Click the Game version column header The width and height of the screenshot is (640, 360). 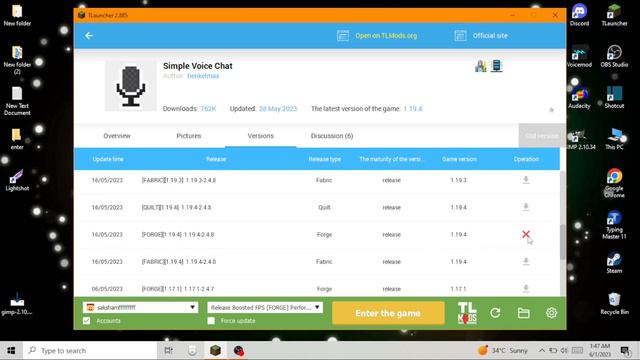(x=459, y=159)
